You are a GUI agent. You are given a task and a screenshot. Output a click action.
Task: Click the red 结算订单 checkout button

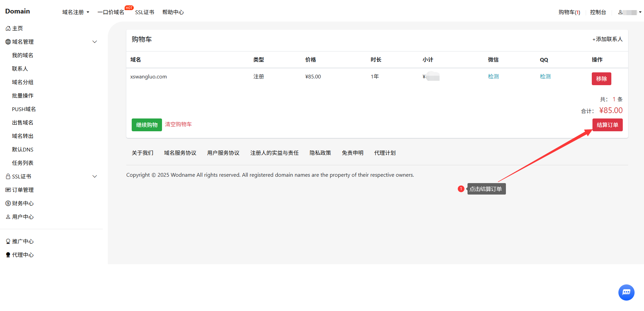607,125
